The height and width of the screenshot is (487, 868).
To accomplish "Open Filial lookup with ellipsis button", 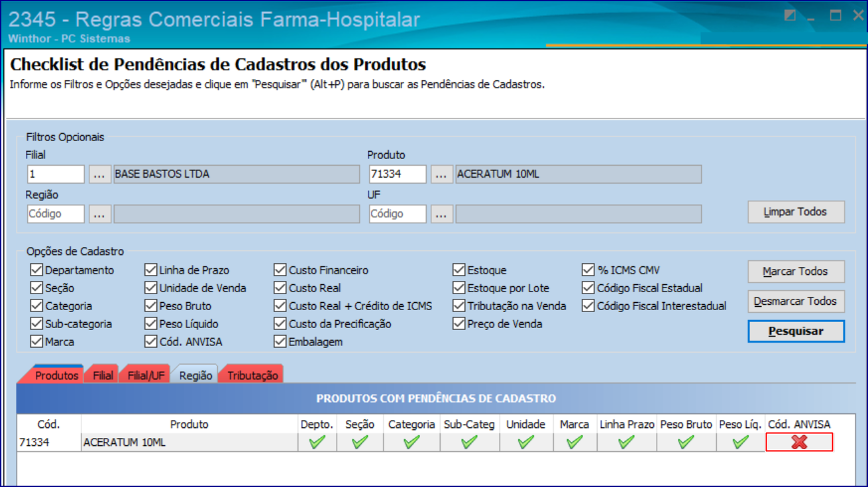I will pos(99,174).
